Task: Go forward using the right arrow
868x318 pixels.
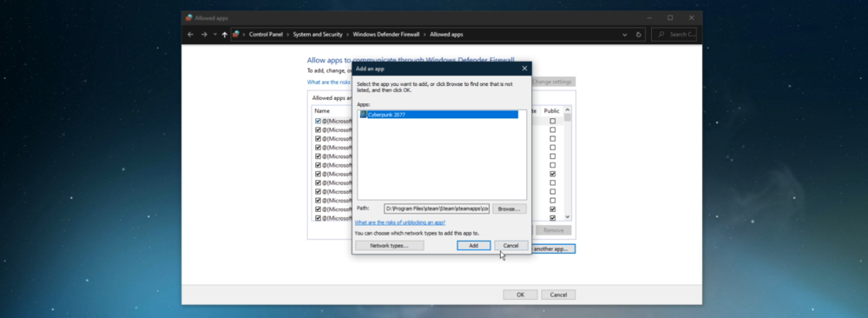Action: [x=204, y=35]
